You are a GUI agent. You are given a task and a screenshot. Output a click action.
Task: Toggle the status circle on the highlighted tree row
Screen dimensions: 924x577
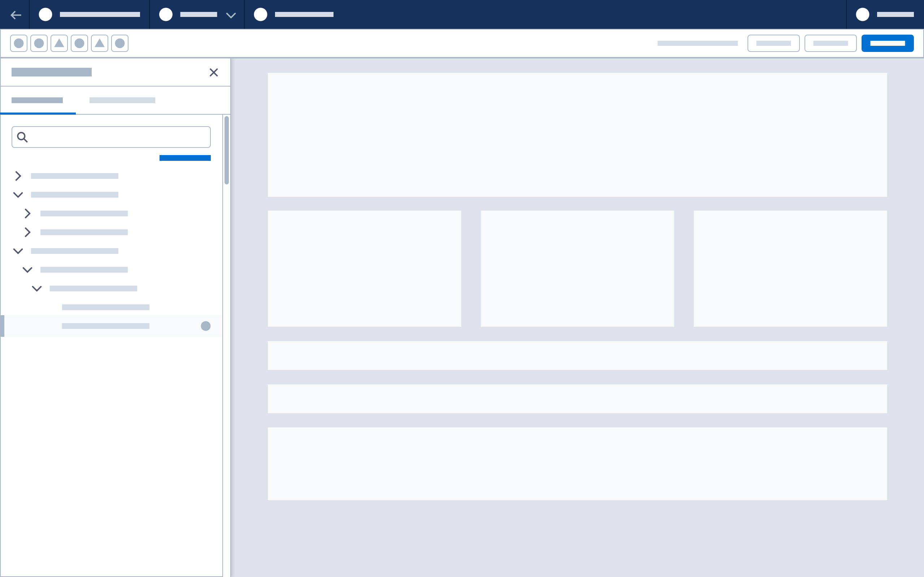point(206,326)
